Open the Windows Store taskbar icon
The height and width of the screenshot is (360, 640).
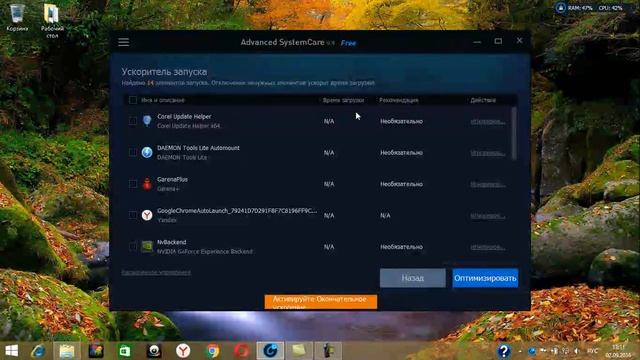[125, 351]
